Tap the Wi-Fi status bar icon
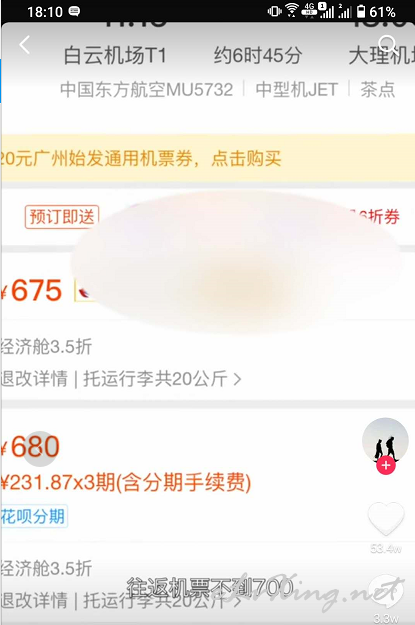Viewport: 415px width, 625px height. click(292, 11)
